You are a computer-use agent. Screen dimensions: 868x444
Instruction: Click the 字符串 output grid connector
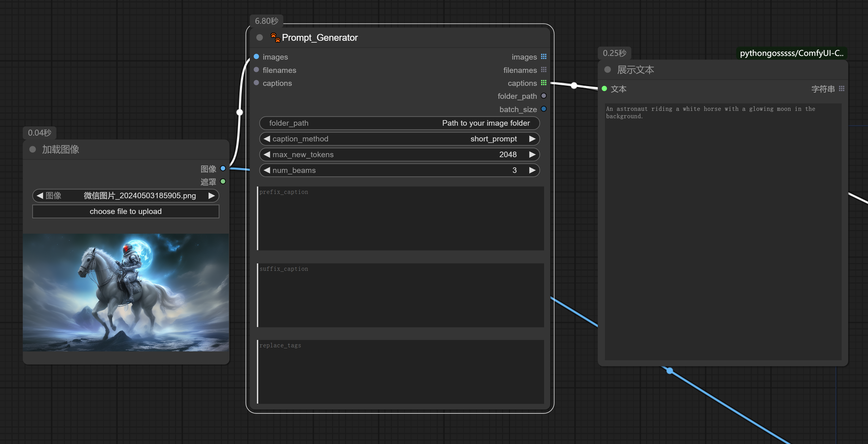[841, 89]
